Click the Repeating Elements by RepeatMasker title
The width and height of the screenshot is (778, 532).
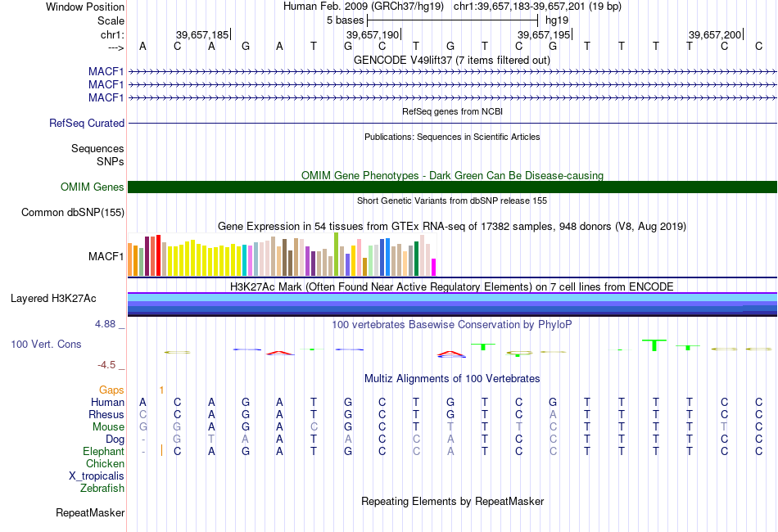(x=452, y=501)
